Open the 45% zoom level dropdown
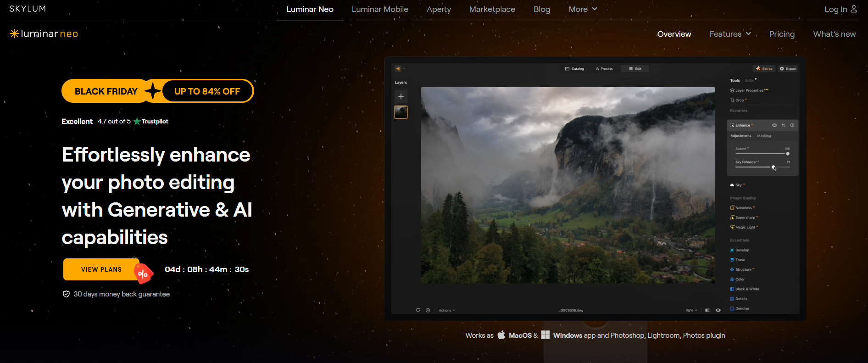 (691, 310)
